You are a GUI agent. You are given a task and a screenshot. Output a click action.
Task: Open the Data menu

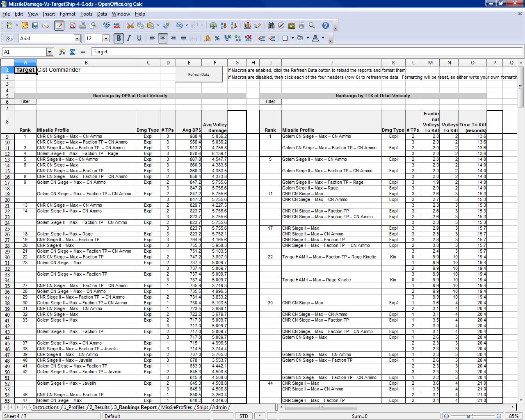pos(102,14)
